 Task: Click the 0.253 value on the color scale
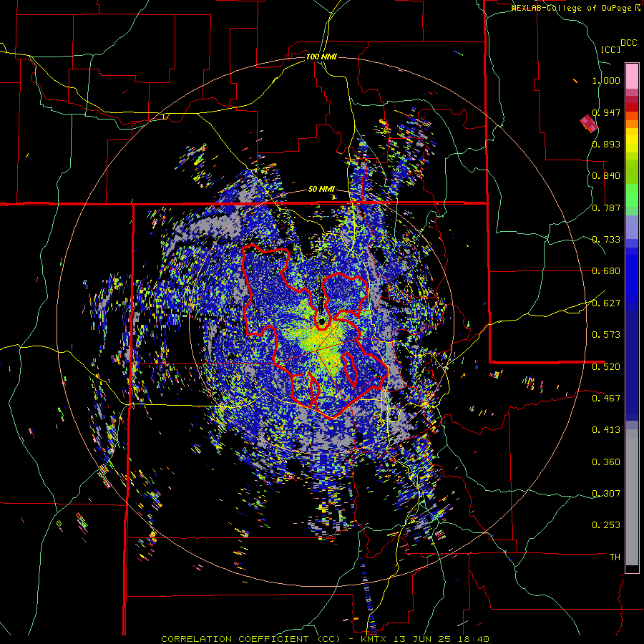[606, 525]
